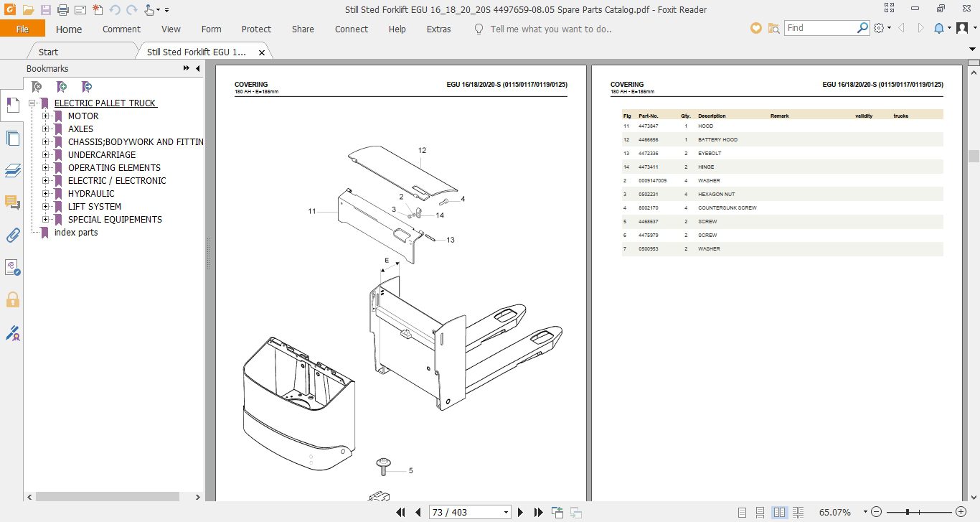The height and width of the screenshot is (522, 980).
Task: Click the magnifier icon in Find box
Action: [x=863, y=28]
